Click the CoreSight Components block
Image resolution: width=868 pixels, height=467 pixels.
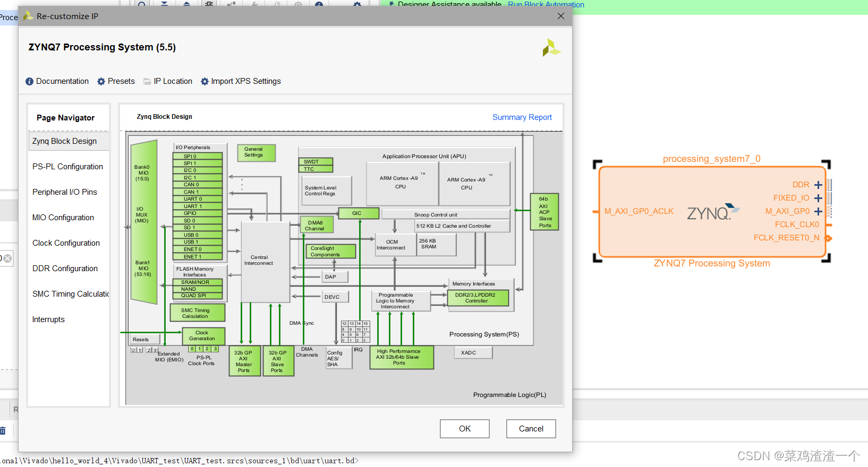pyautogui.click(x=331, y=252)
